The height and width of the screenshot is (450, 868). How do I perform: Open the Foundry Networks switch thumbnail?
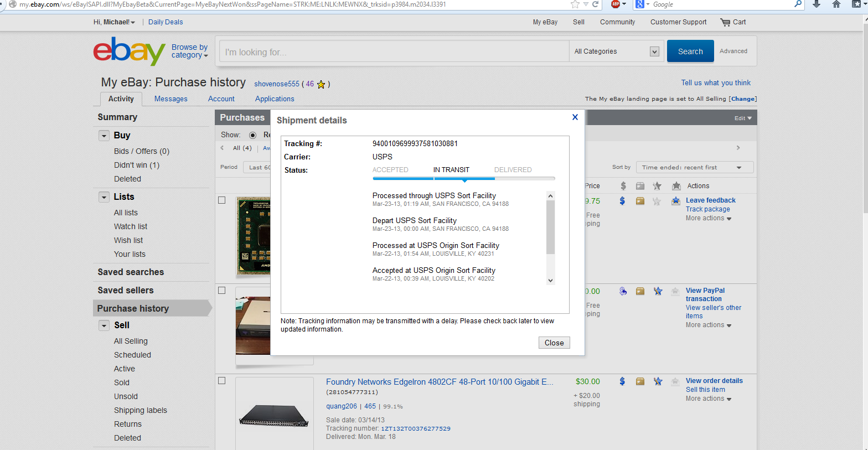point(274,416)
